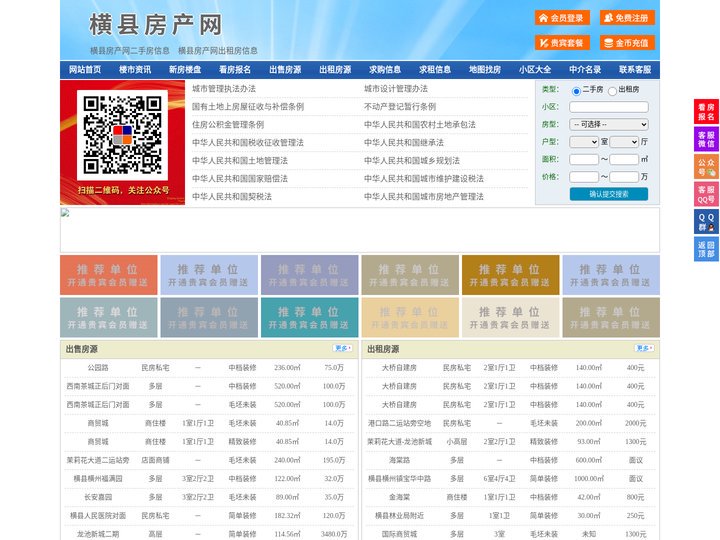Open the 横县林业局附近 rental listing

[399, 516]
